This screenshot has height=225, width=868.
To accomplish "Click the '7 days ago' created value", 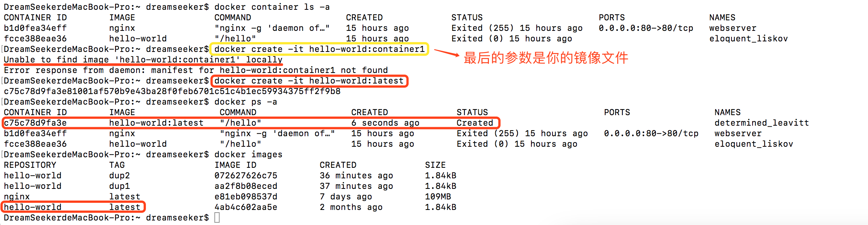I will tap(346, 196).
